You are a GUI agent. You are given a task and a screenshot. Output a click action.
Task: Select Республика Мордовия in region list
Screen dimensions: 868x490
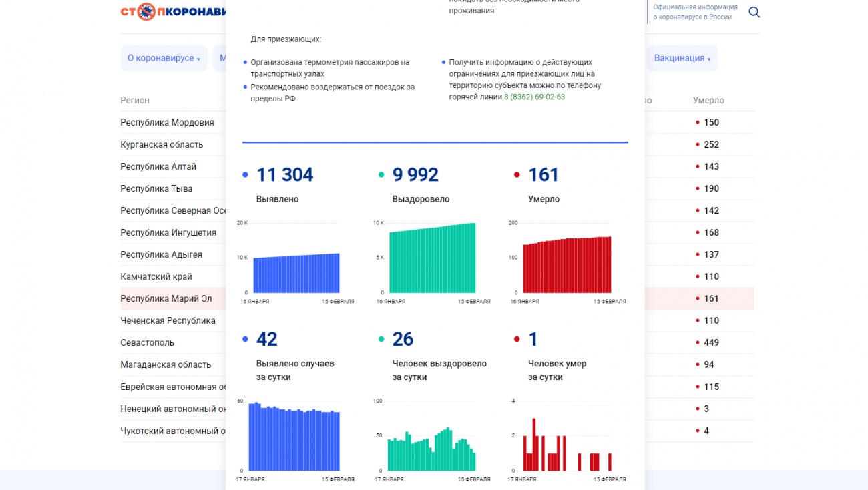pos(167,122)
